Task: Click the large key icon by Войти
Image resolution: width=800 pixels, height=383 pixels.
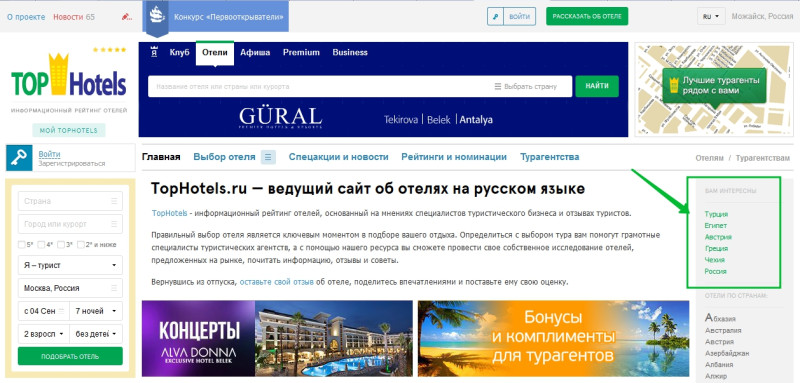Action: click(19, 158)
